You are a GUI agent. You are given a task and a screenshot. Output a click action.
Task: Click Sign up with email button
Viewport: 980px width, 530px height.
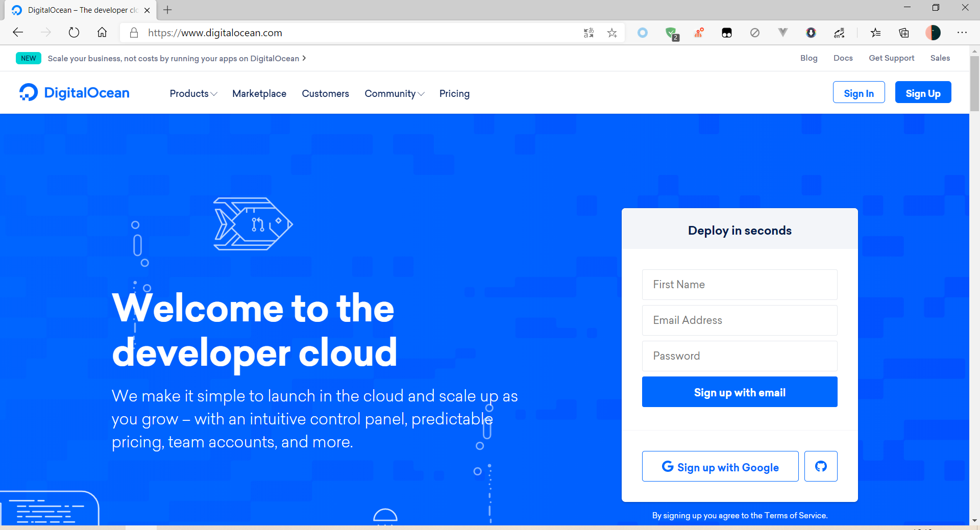point(740,392)
